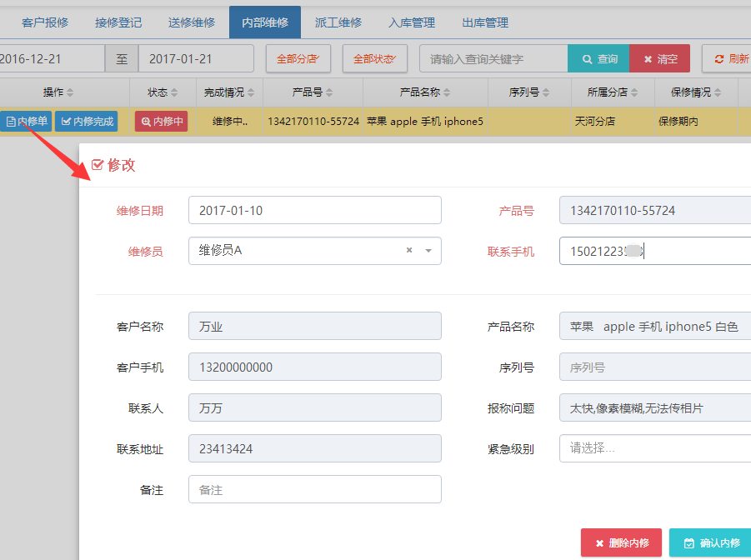The image size is (751, 560).
Task: Click the 维修中.. completion cell
Action: coord(230,122)
